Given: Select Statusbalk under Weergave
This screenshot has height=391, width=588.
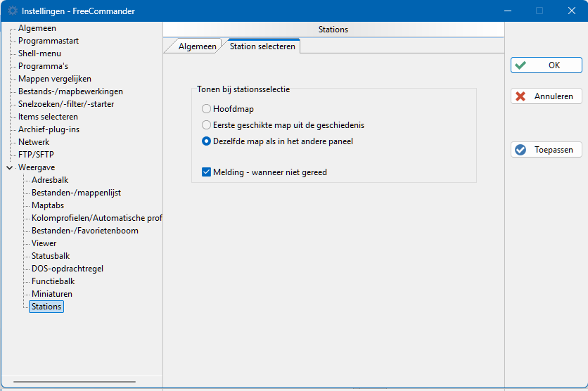Looking at the screenshot, I should 51,256.
